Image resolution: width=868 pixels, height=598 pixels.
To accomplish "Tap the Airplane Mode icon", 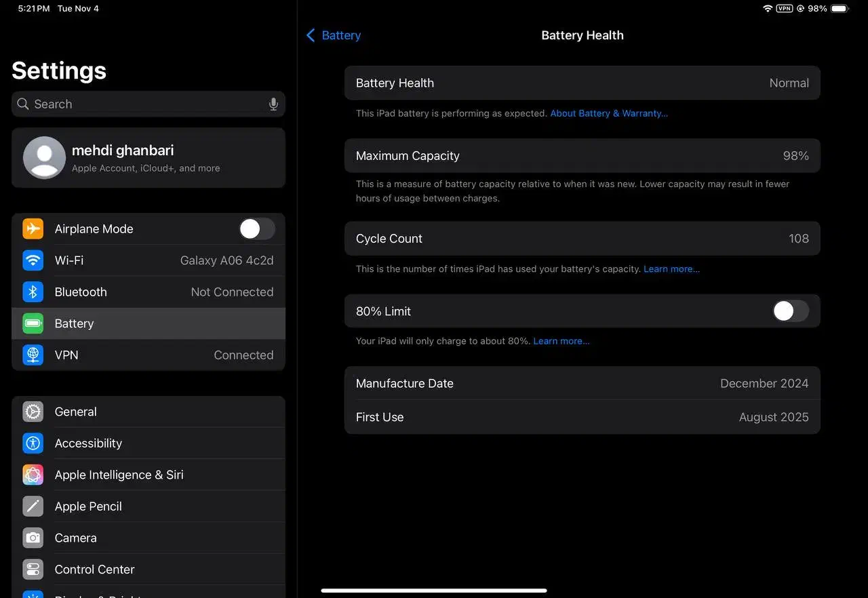I will point(33,229).
